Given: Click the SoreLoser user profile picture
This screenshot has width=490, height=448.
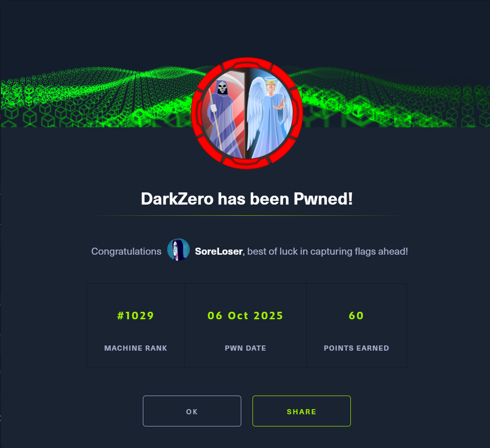Looking at the screenshot, I should pyautogui.click(x=178, y=250).
